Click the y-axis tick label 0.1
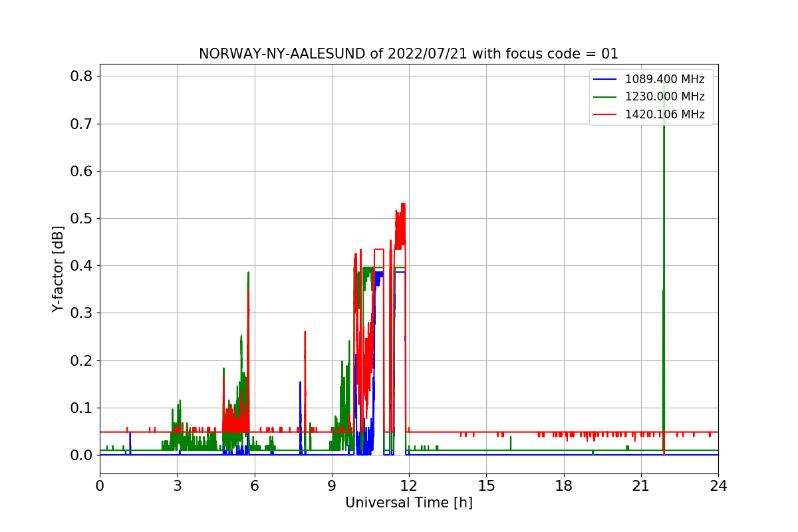798x532 pixels. pos(82,408)
